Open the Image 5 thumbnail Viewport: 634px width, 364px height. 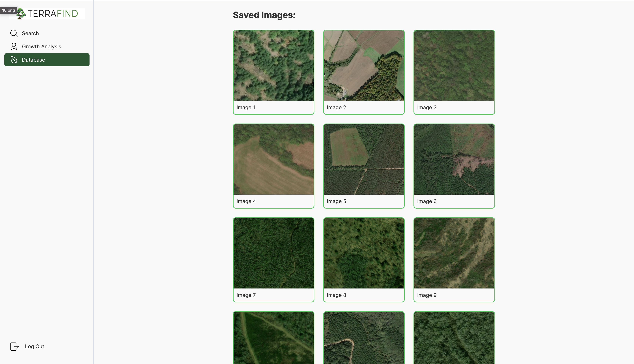364,159
